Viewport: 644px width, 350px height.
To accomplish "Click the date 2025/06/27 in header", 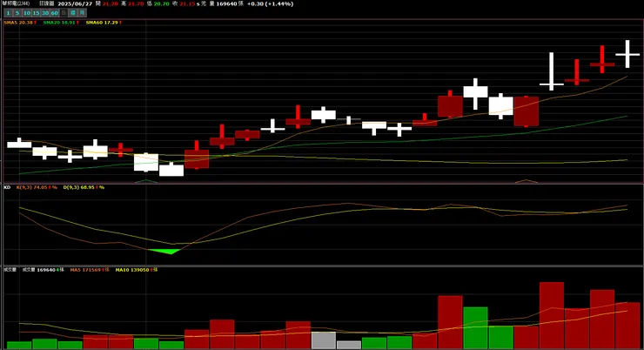I will click(75, 3).
